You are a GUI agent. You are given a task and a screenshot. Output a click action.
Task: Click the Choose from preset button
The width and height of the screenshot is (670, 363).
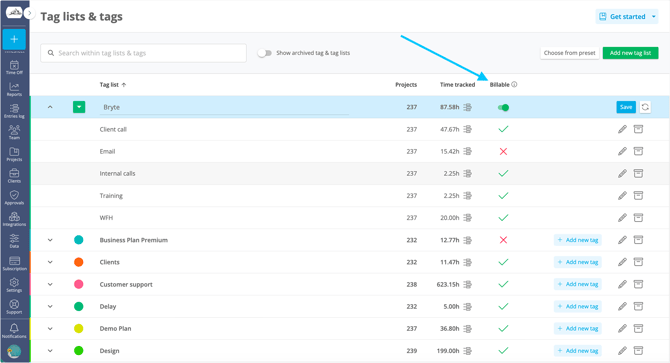pos(569,53)
